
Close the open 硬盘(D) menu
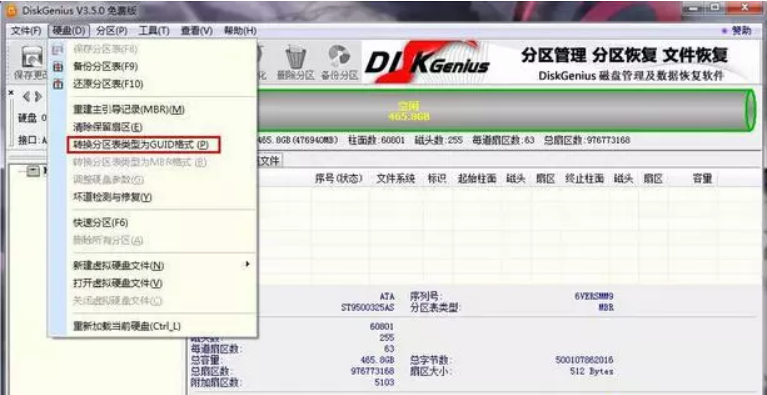tap(68, 31)
